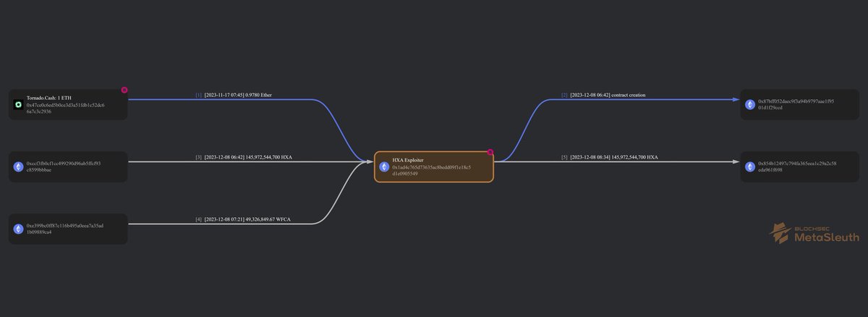868x317 pixels.
Task: Click the Ethereum icon on the 0x87bff052 node
Action: pyautogui.click(x=750, y=104)
